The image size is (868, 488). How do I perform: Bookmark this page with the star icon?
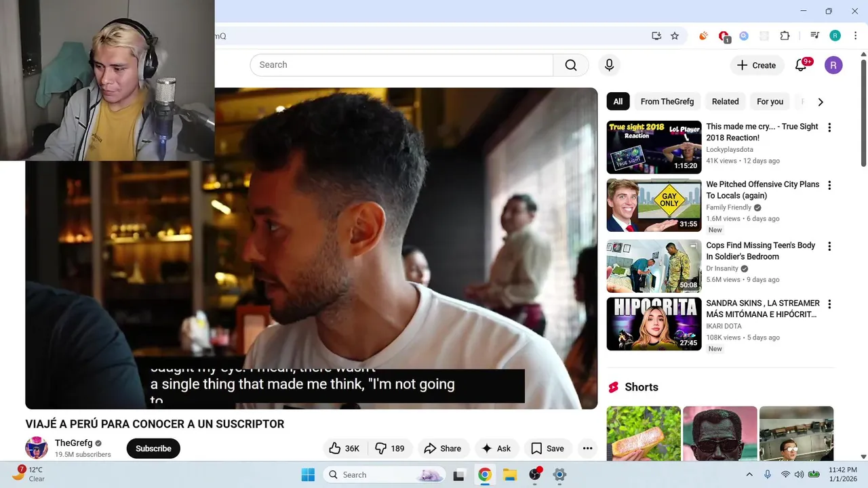click(675, 36)
